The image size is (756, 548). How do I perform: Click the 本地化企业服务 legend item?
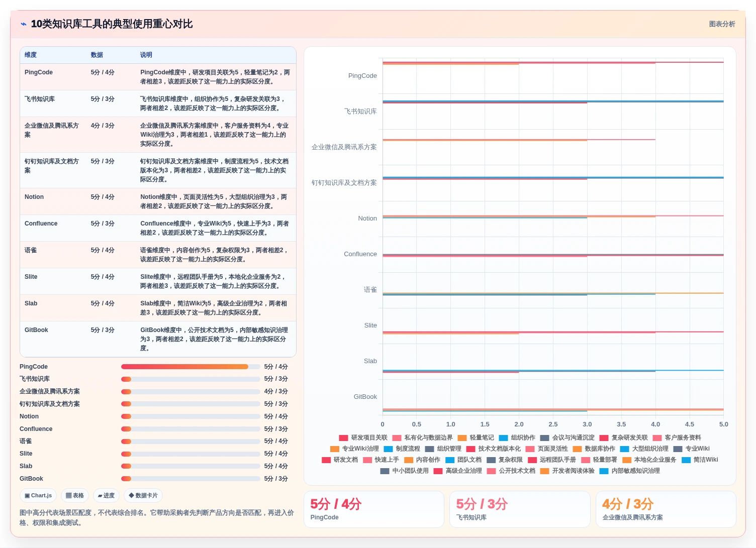(649, 460)
